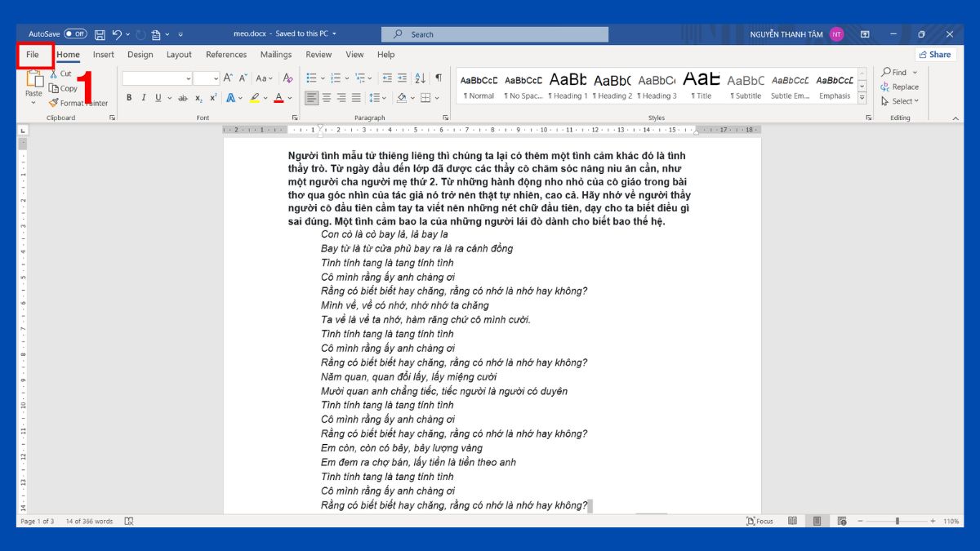Click the Save icon in the title bar

point(100,34)
